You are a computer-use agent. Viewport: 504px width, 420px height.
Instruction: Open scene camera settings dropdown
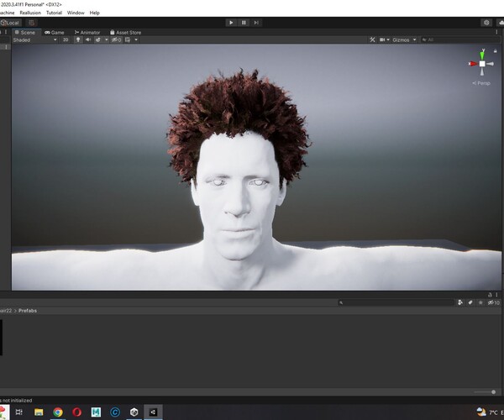384,39
